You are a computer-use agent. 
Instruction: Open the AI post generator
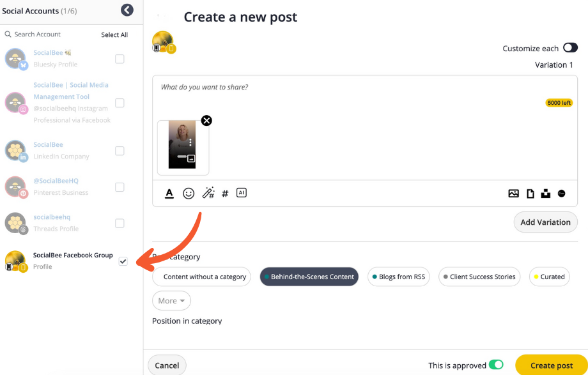click(241, 192)
